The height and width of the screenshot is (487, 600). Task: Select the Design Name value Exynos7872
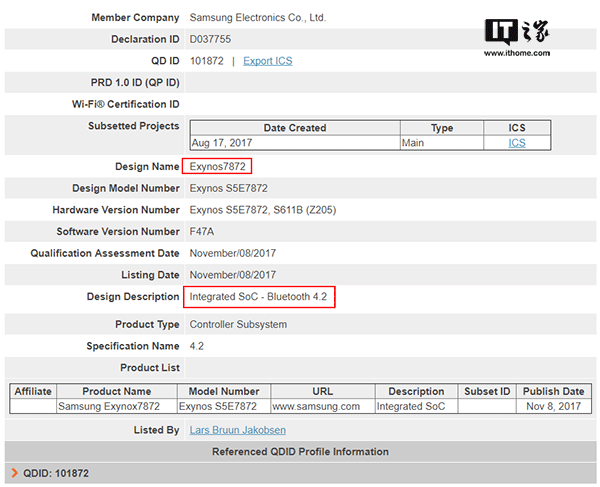(x=217, y=167)
